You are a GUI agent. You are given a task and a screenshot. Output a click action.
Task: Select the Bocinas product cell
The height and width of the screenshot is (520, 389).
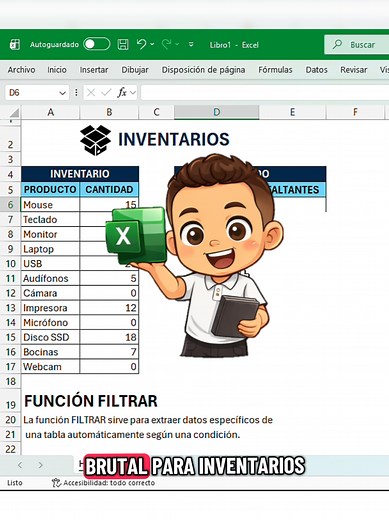(50, 352)
